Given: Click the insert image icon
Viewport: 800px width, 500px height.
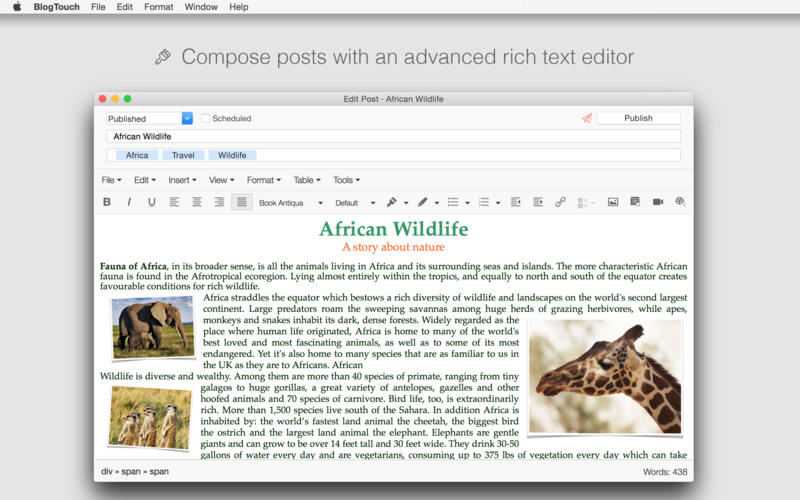Looking at the screenshot, I should (613, 202).
